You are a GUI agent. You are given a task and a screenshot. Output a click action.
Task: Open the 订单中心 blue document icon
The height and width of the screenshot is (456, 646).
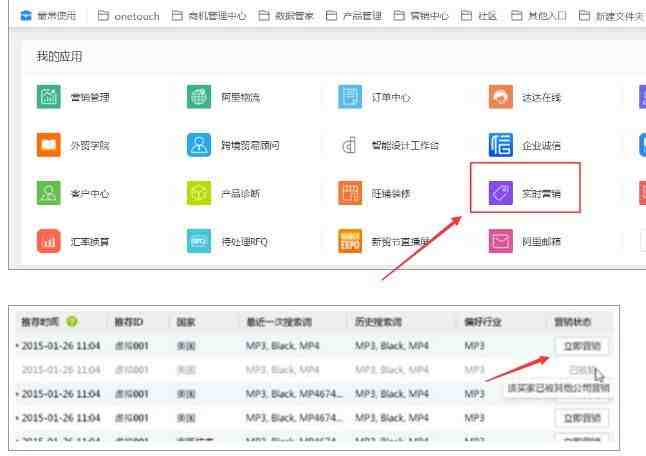pos(350,97)
